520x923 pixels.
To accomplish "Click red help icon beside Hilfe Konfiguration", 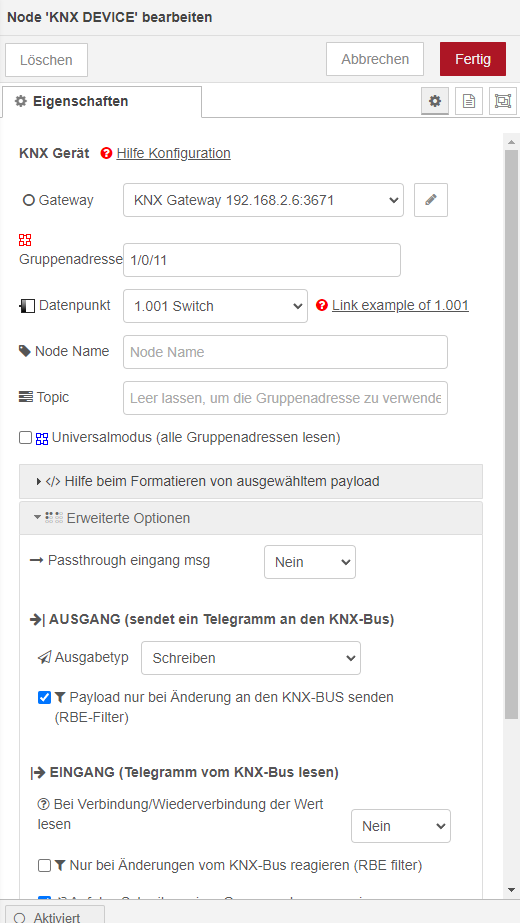I will [106, 154].
